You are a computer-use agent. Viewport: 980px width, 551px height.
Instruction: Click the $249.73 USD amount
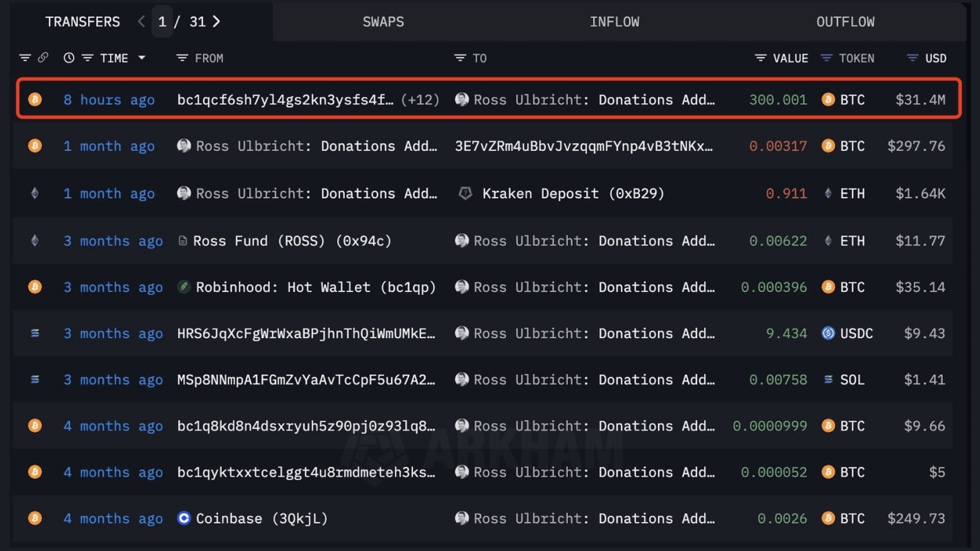point(916,518)
